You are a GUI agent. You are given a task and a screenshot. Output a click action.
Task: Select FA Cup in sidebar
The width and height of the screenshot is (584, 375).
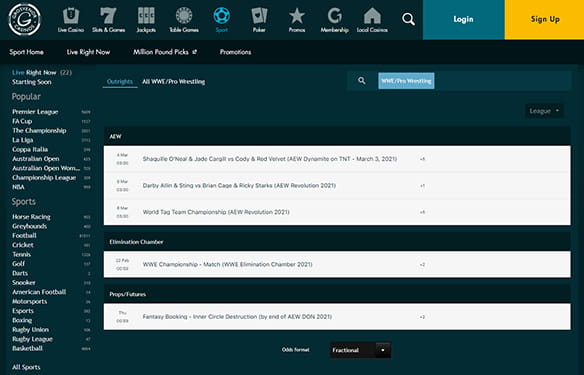coord(22,121)
